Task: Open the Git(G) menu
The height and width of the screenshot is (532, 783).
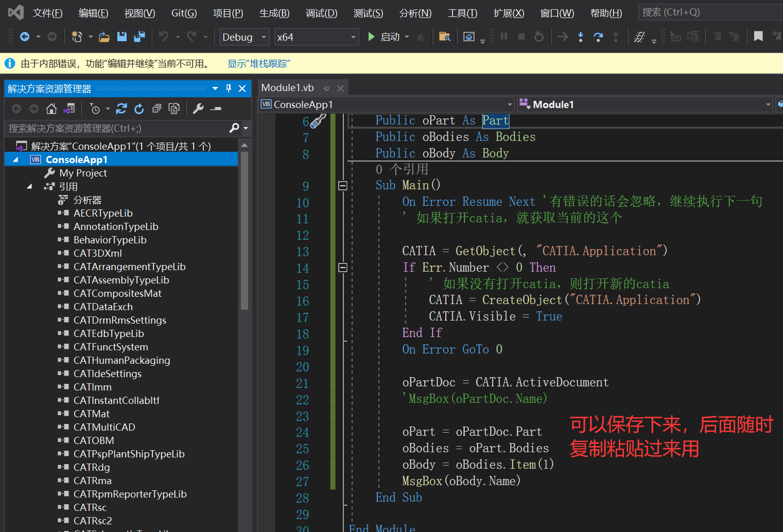Action: click(184, 13)
